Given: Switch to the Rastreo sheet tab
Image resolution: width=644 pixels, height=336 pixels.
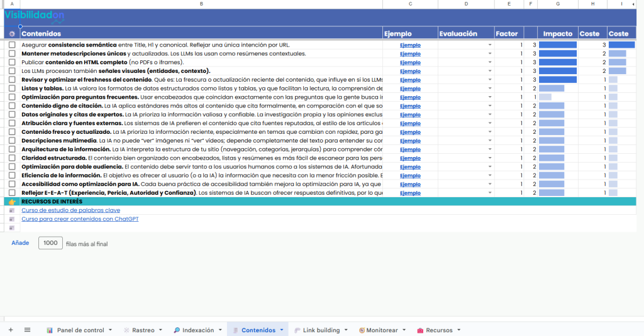Looking at the screenshot, I should pyautogui.click(x=143, y=330).
